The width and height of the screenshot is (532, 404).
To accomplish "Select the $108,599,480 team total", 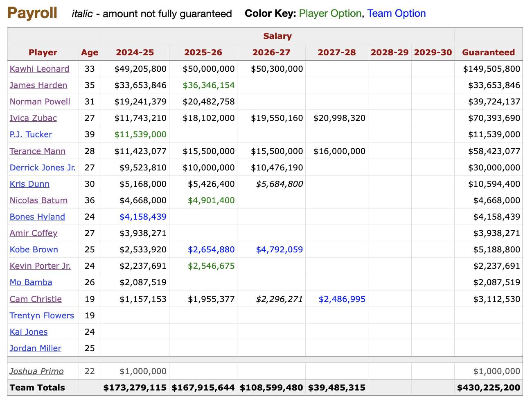I will click(x=272, y=388).
